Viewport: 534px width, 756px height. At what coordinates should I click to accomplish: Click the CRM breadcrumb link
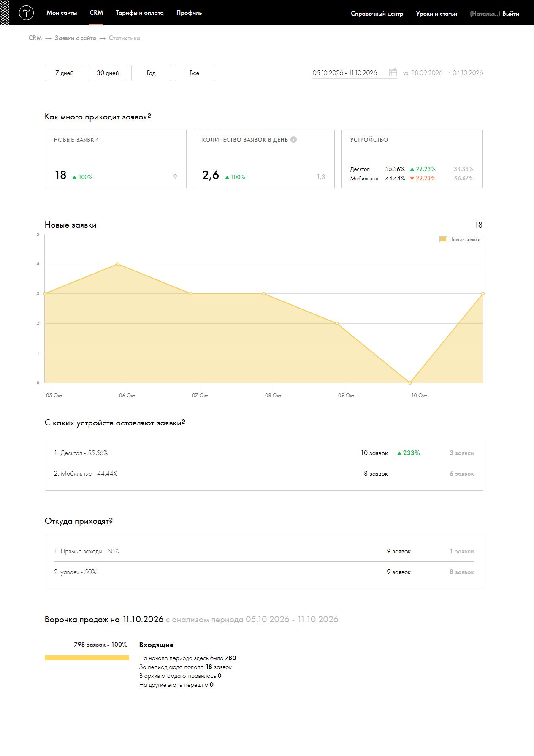pyautogui.click(x=35, y=38)
